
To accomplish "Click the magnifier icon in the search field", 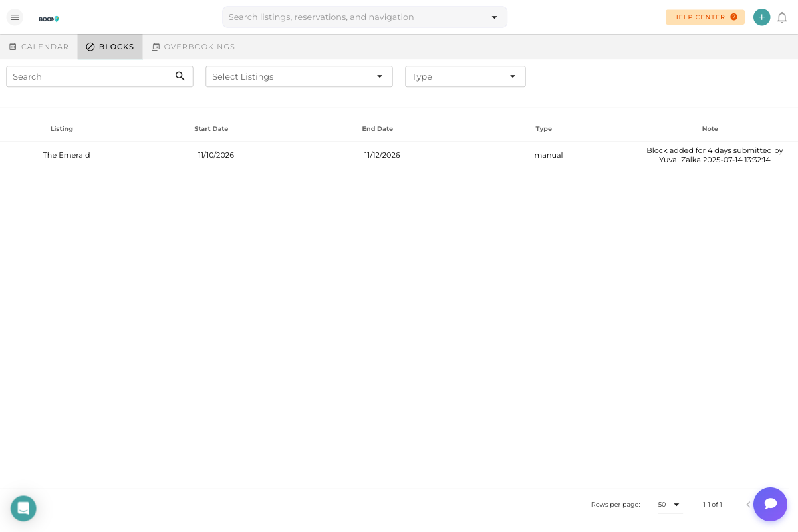I will tap(180, 76).
